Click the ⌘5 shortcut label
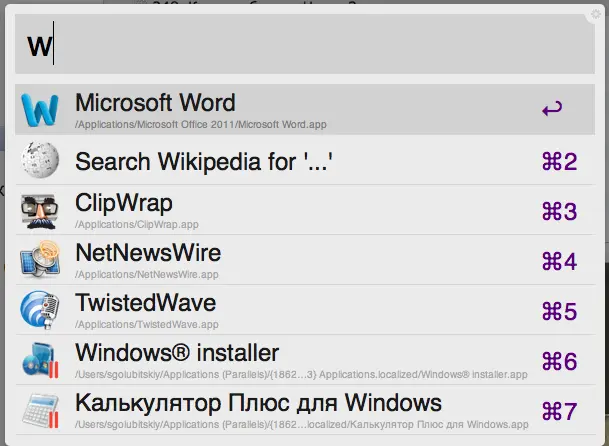Screen dimensions: 609x446 (x=559, y=311)
